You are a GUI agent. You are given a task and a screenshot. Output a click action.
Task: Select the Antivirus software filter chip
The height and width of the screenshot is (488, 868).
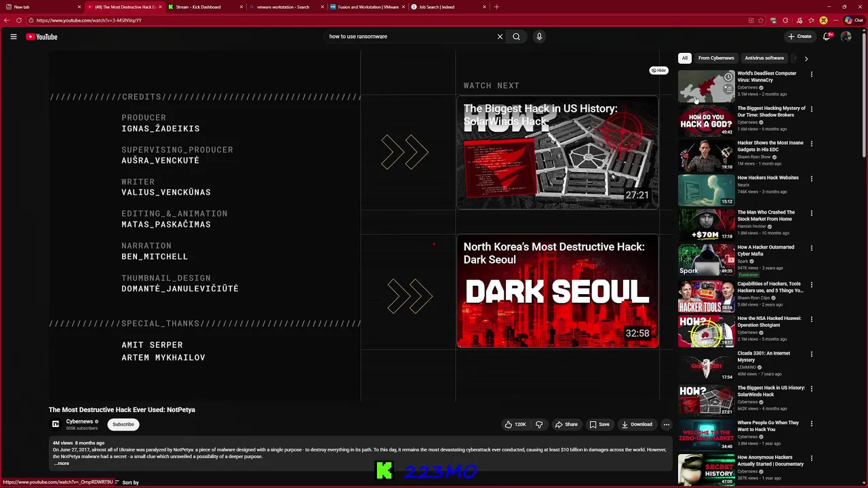click(764, 58)
